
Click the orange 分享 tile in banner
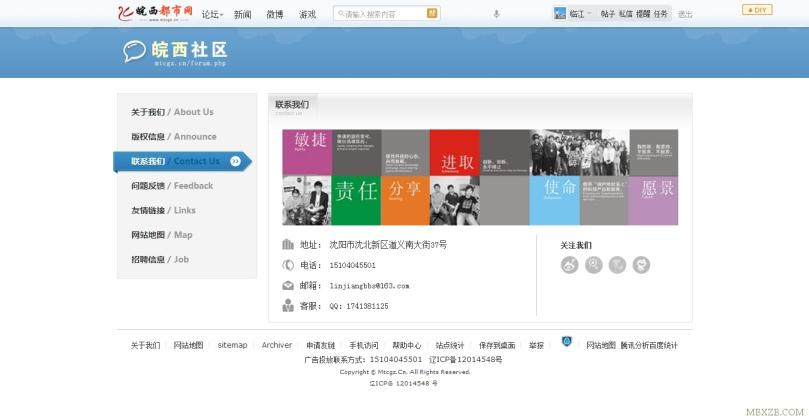click(x=405, y=201)
